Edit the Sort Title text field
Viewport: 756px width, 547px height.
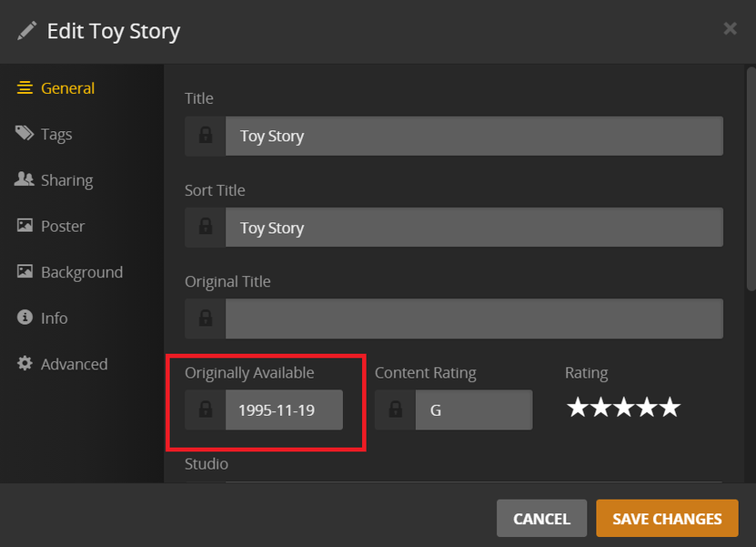[x=474, y=228]
